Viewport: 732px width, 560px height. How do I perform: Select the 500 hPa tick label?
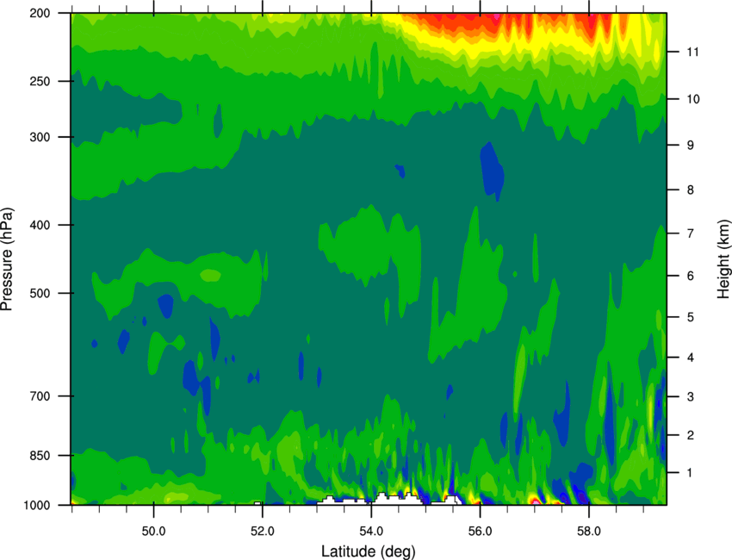pos(44,294)
